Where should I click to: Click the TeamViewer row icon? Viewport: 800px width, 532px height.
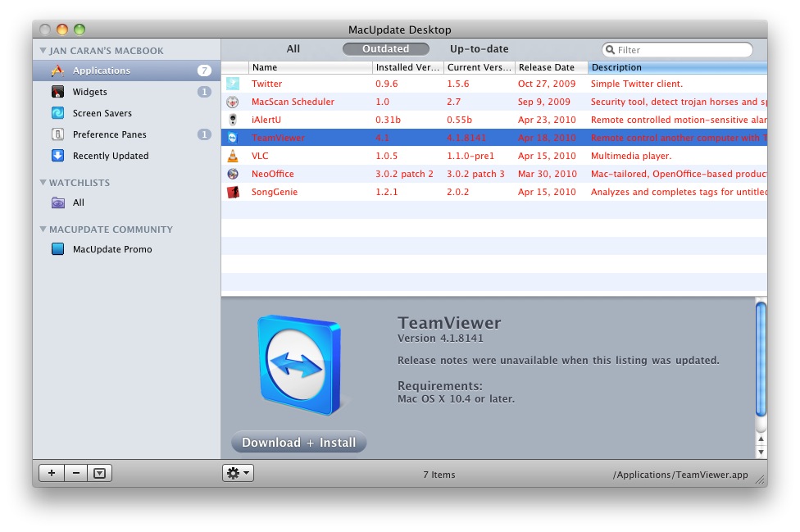tap(233, 138)
